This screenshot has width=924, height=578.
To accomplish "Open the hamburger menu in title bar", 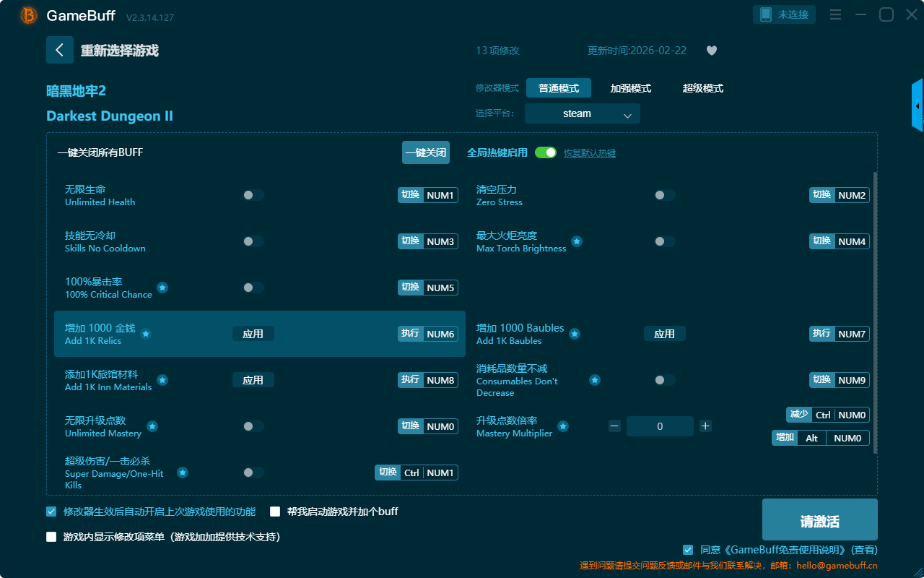I will (835, 14).
